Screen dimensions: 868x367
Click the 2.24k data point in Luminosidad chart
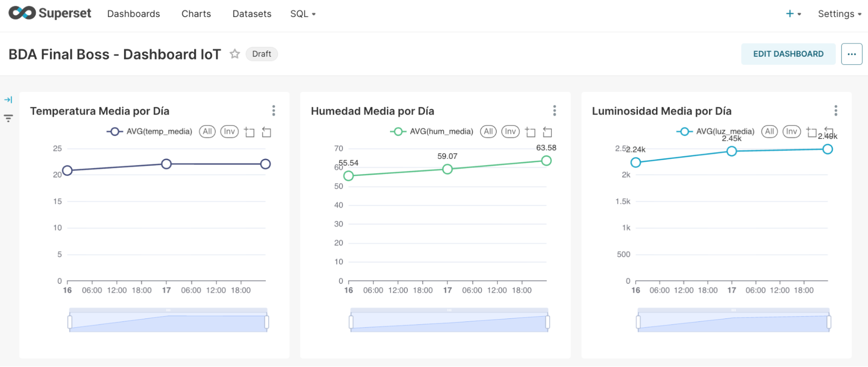tap(636, 162)
